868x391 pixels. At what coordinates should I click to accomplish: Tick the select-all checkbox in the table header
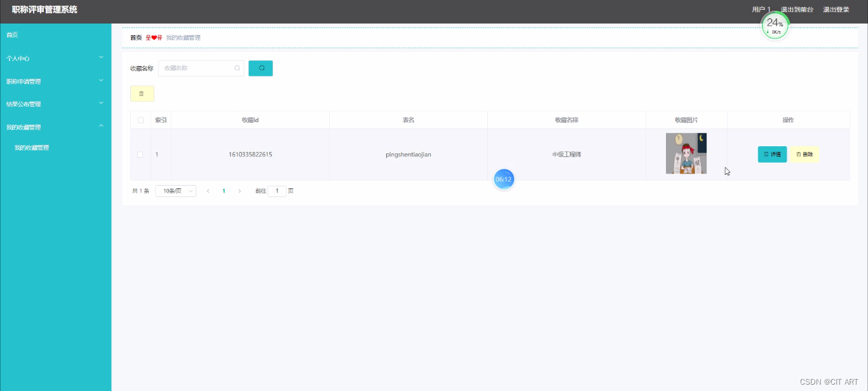[140, 120]
